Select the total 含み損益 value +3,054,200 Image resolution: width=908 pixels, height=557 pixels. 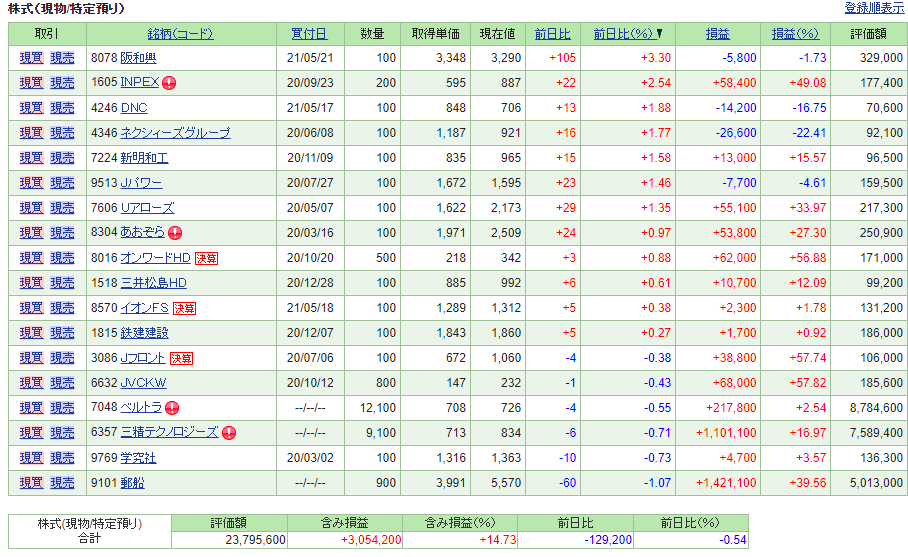click(x=371, y=540)
